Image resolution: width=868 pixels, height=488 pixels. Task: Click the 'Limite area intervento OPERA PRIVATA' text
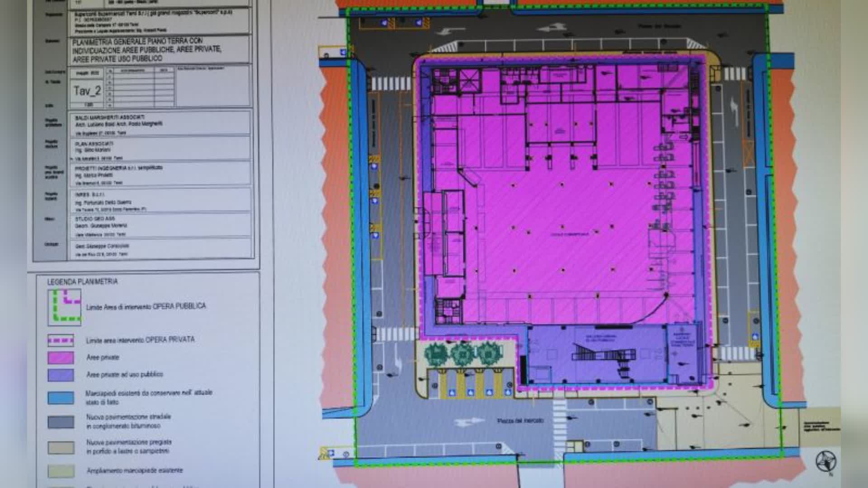pyautogui.click(x=141, y=340)
